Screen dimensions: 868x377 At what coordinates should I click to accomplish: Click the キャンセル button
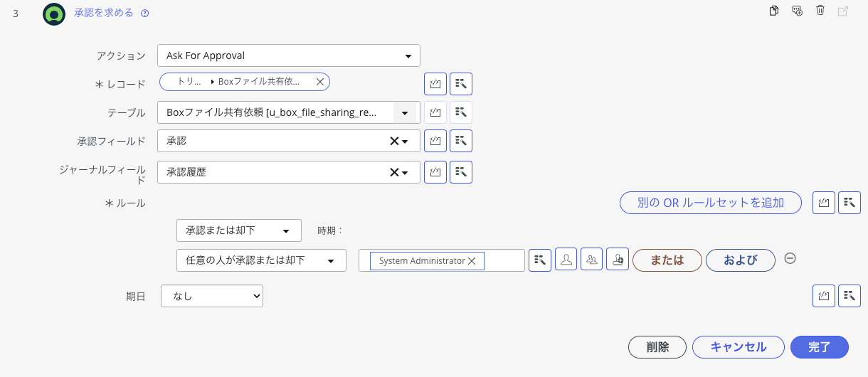pyautogui.click(x=739, y=347)
